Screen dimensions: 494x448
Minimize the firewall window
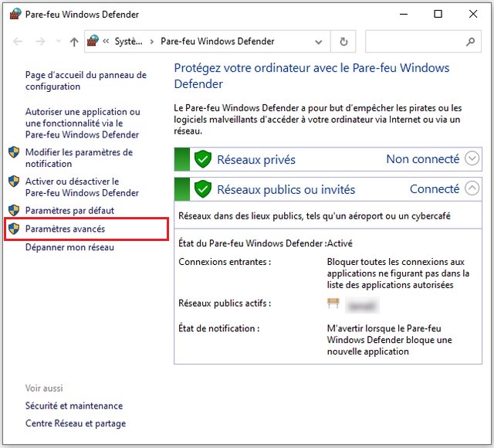(x=404, y=14)
